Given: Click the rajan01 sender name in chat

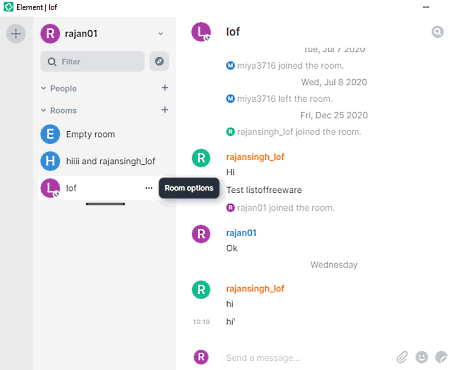Looking at the screenshot, I should pos(241,233).
